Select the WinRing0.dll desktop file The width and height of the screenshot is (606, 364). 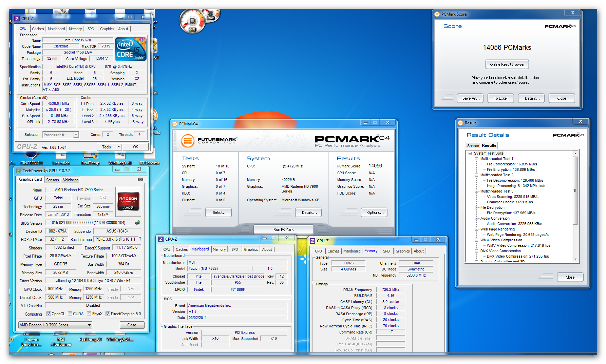[120, 158]
